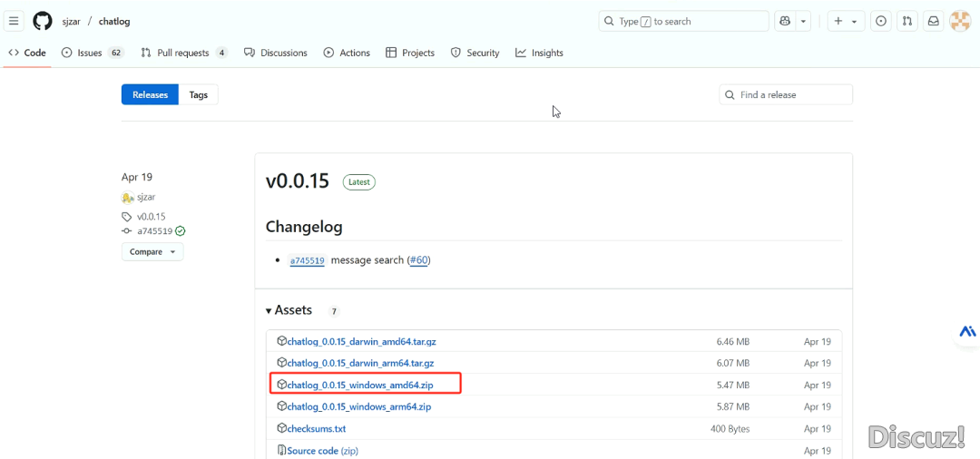
Task: Go to the Issues tab
Action: coord(92,53)
